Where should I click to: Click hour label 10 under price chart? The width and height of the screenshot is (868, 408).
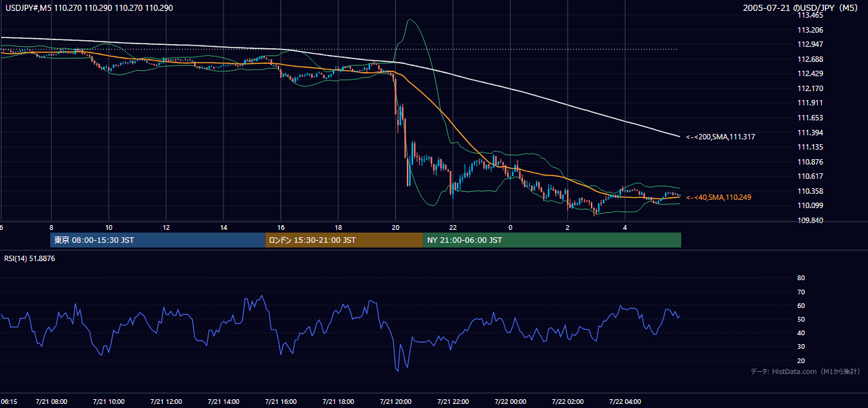(109, 227)
